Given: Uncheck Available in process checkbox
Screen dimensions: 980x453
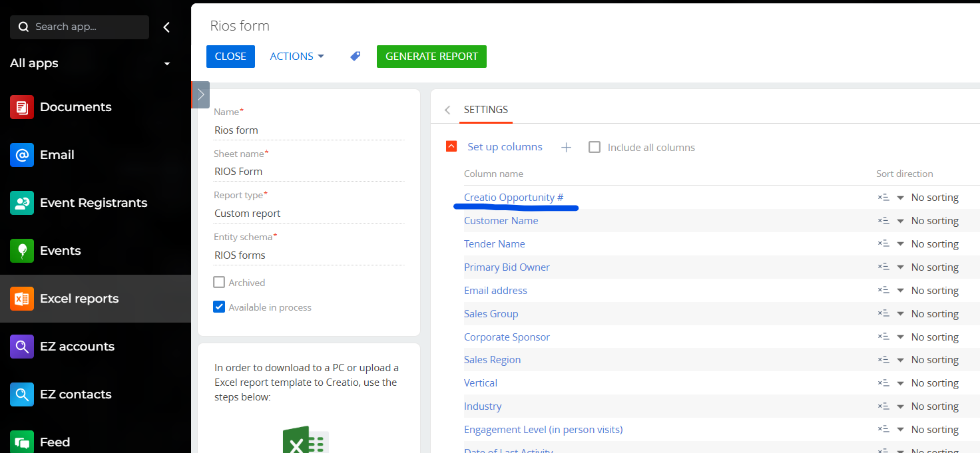Looking at the screenshot, I should click(x=219, y=307).
